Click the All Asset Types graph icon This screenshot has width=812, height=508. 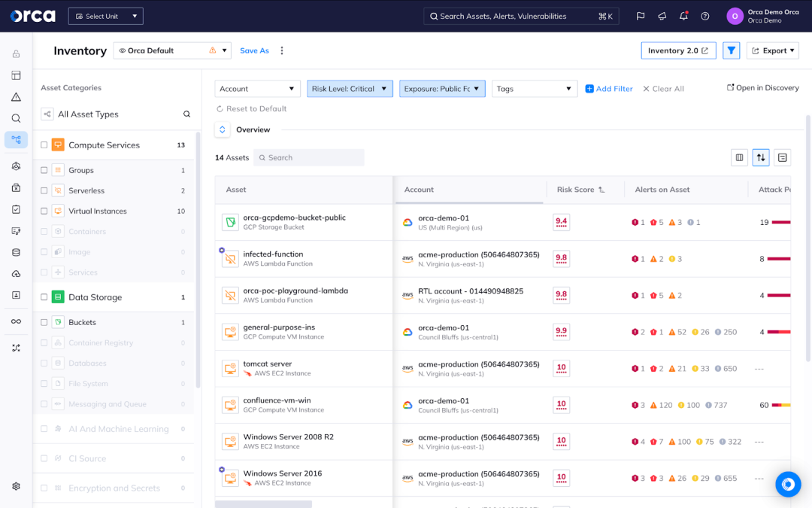coord(47,114)
